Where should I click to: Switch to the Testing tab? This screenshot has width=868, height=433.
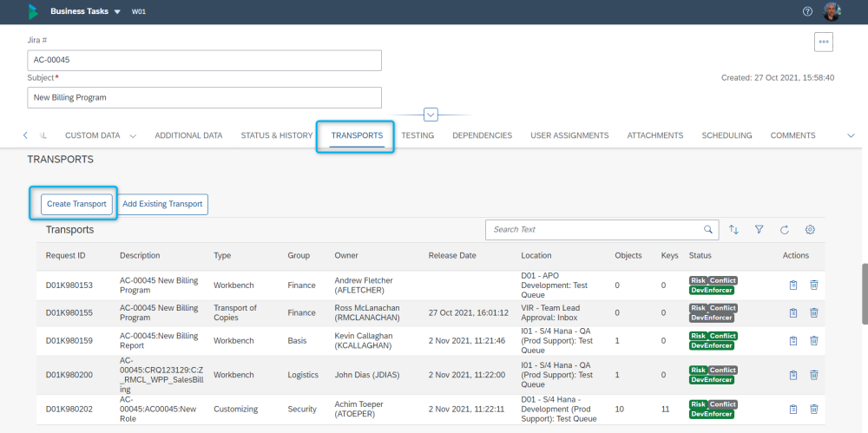(x=418, y=136)
